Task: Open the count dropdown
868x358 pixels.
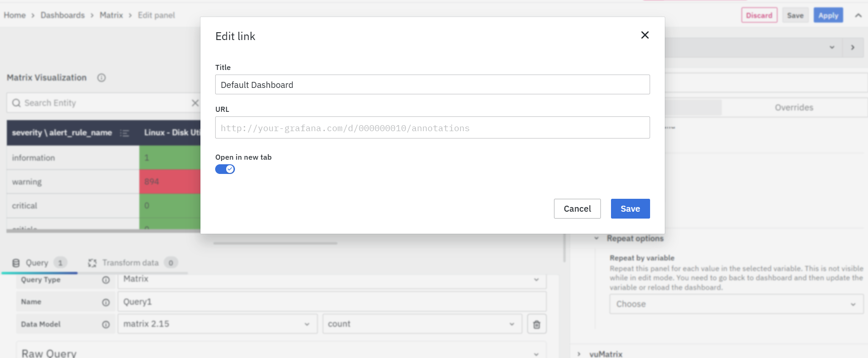Action: coord(422,324)
